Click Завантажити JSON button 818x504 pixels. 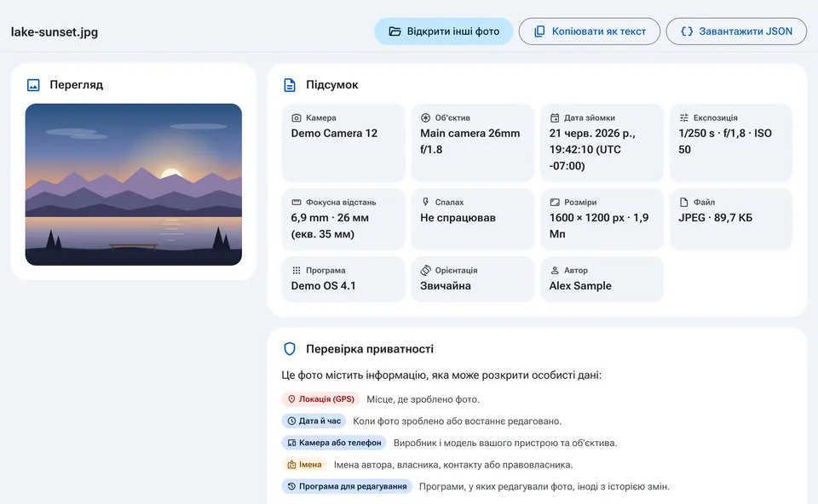[736, 31]
